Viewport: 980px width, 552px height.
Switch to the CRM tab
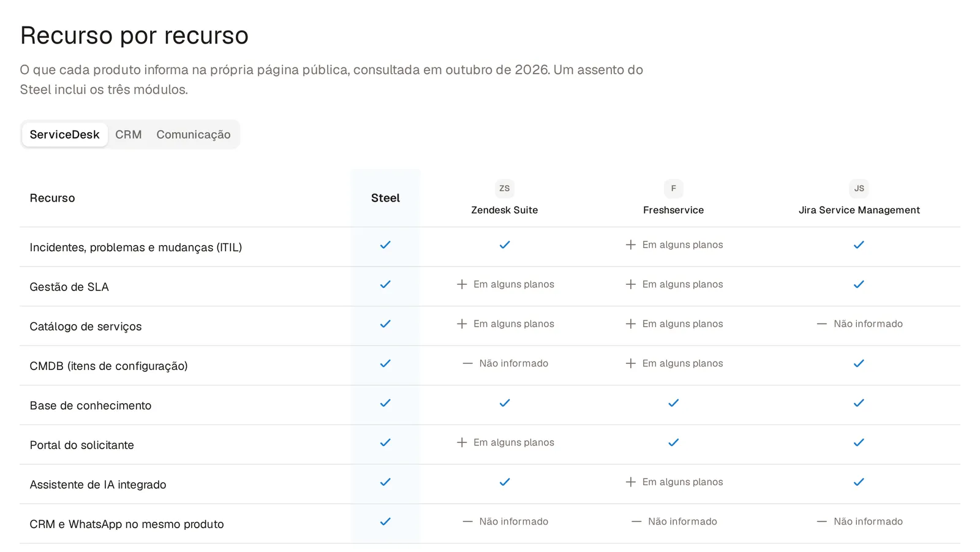(x=129, y=135)
